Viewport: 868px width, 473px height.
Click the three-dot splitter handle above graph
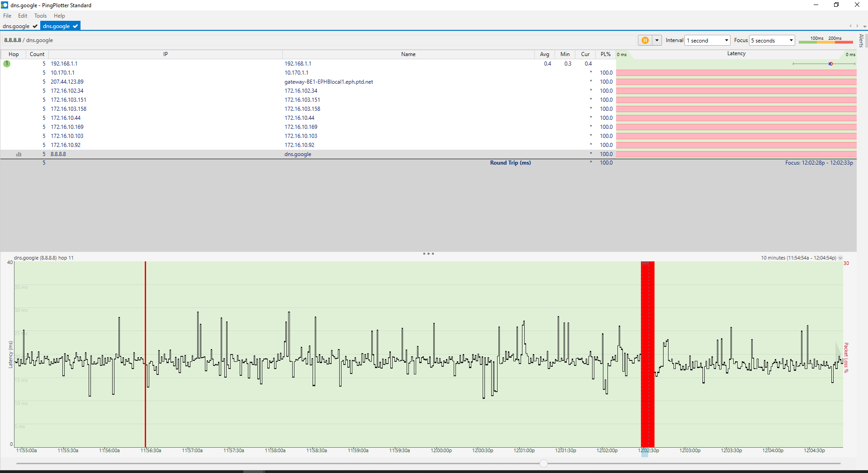[x=428, y=254]
